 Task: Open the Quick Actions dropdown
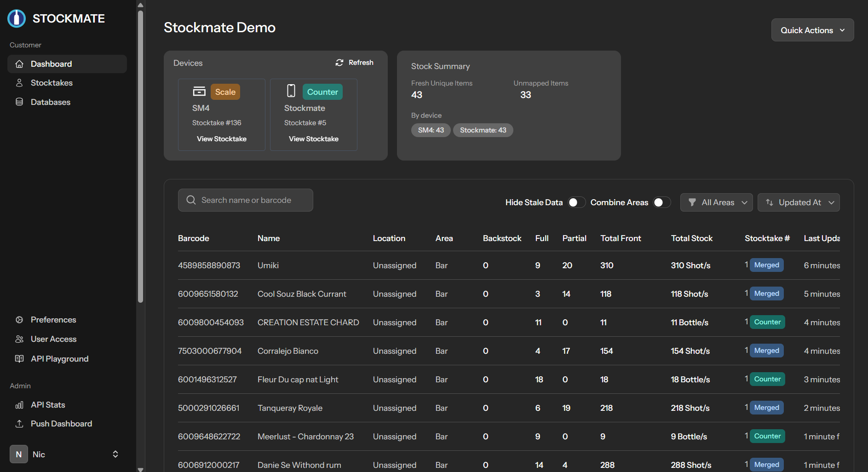click(x=812, y=30)
